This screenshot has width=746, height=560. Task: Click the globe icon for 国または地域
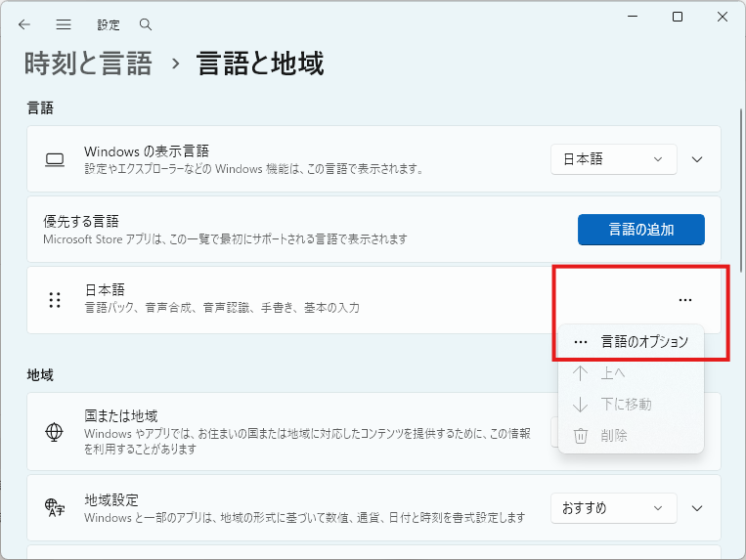(54, 432)
